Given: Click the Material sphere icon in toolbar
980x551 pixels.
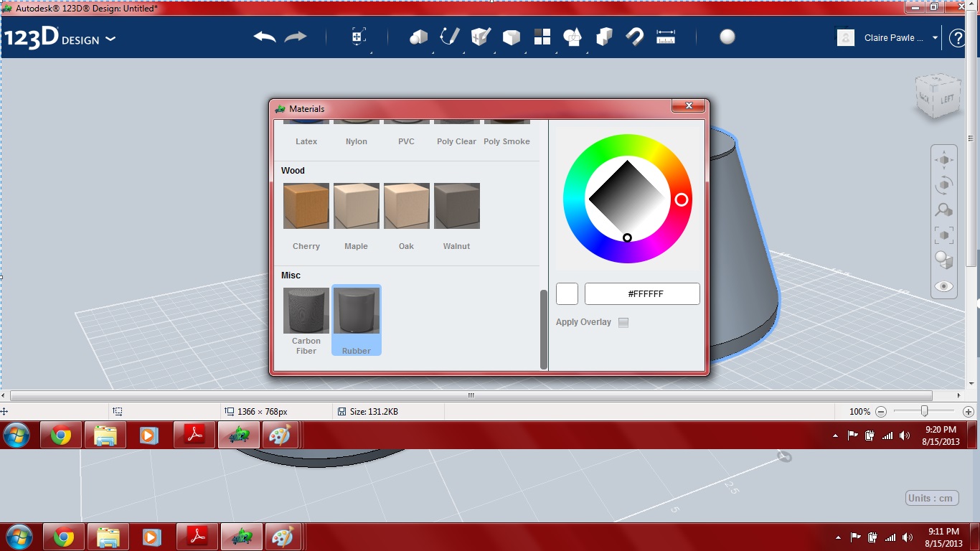Looking at the screenshot, I should point(727,37).
